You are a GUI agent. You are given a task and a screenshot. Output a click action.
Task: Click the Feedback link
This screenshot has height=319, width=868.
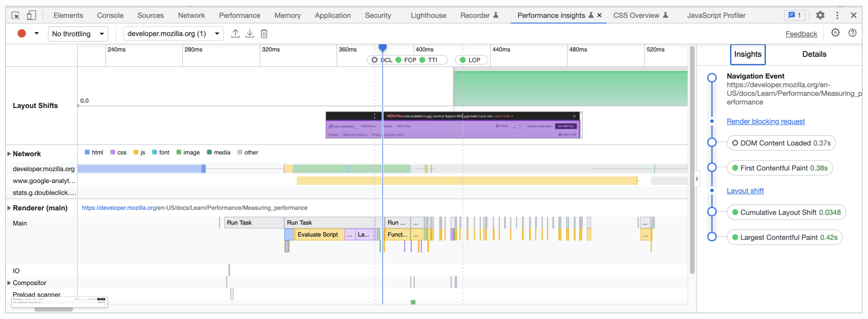[801, 34]
